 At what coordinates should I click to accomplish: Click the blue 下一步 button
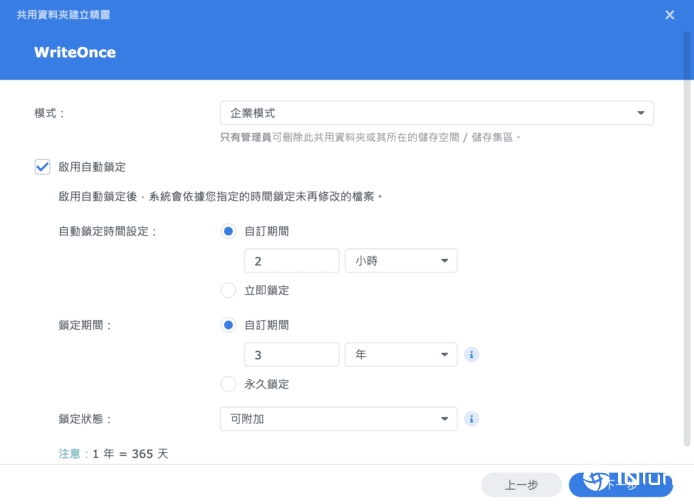click(621, 485)
